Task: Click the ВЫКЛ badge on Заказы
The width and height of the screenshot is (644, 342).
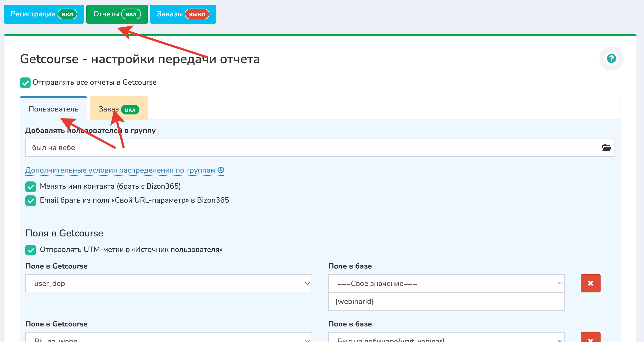Action: tap(197, 14)
